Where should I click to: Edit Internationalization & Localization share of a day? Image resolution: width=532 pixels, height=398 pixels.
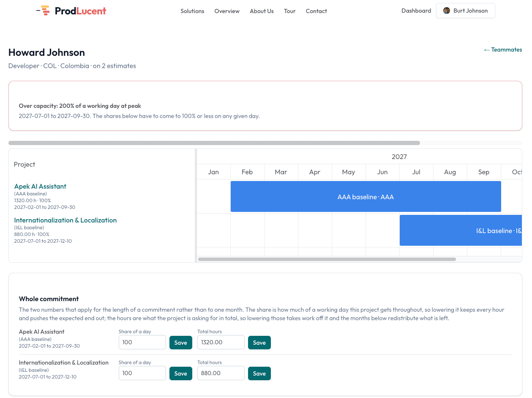coord(142,373)
